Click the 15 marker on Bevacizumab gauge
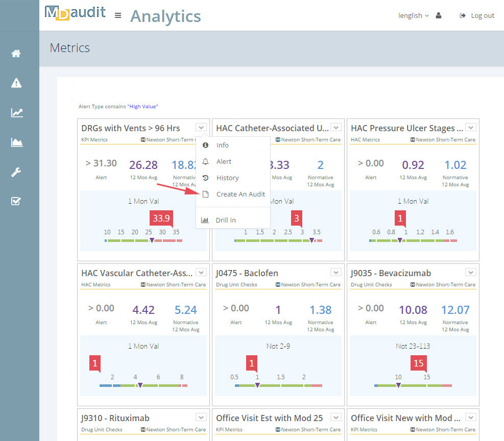The image size is (504, 441). pyautogui.click(x=419, y=363)
